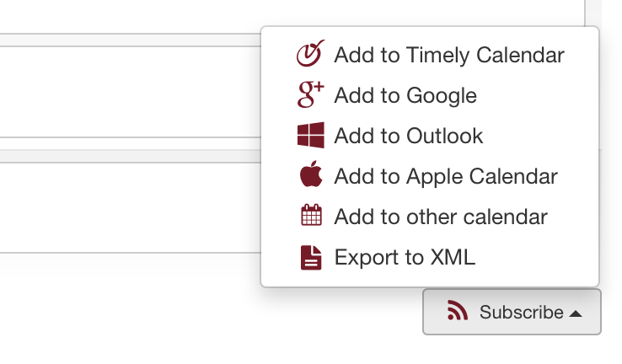The image size is (622, 364).
Task: Click the RSS feed icon
Action: pos(458,310)
